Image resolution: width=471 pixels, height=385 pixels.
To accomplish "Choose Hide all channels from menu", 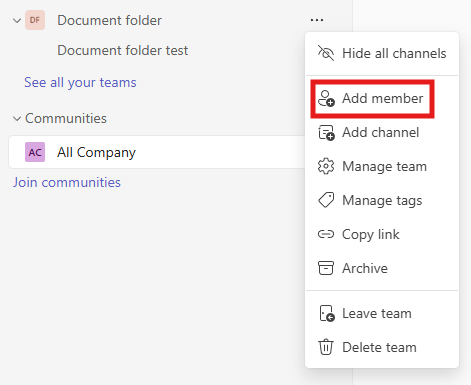I will pyautogui.click(x=382, y=53).
